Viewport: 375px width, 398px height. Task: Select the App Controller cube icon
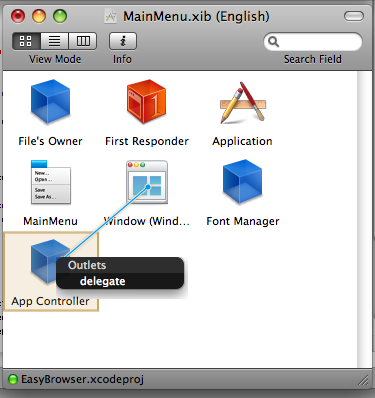click(x=47, y=261)
